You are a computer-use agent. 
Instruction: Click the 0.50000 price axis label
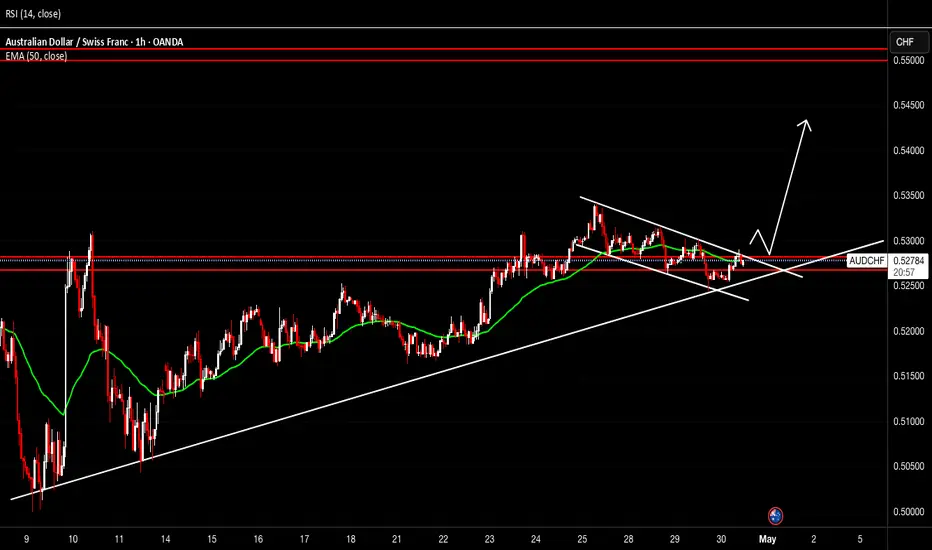[908, 512]
